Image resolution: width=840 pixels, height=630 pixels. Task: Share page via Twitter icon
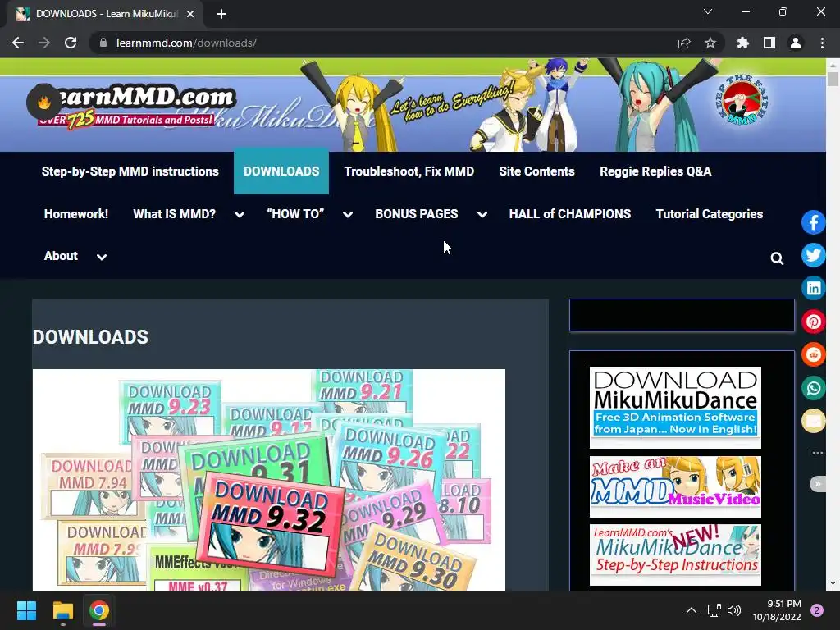(813, 255)
